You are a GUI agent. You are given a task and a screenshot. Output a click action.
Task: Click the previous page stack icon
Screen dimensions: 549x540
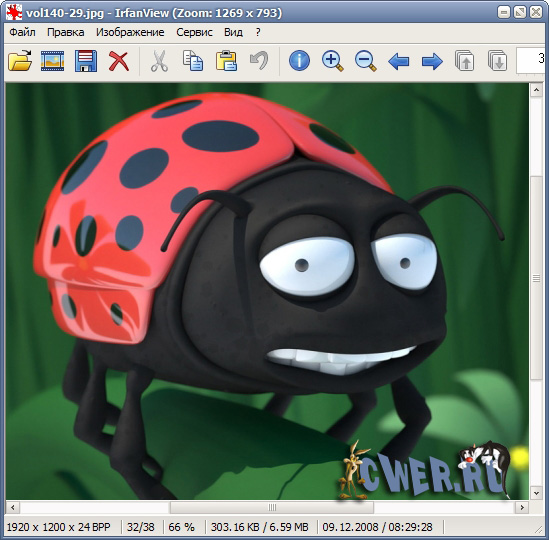click(x=464, y=61)
